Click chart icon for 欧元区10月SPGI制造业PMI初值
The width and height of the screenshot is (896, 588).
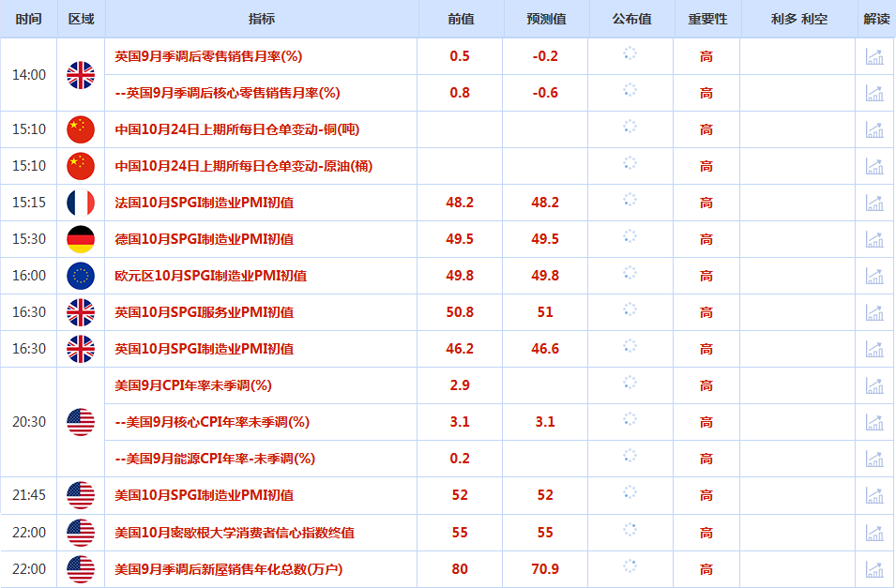click(874, 276)
